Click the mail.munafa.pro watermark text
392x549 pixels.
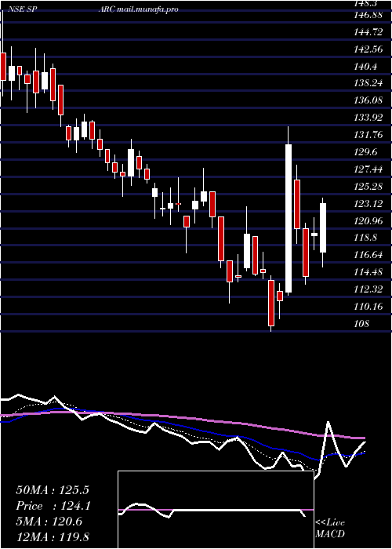tap(147, 9)
